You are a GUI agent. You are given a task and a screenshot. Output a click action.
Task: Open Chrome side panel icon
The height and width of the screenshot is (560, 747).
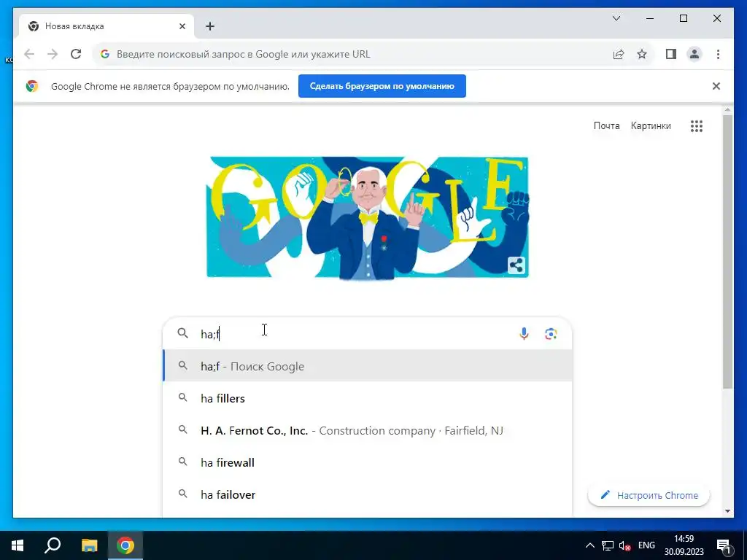coord(671,54)
